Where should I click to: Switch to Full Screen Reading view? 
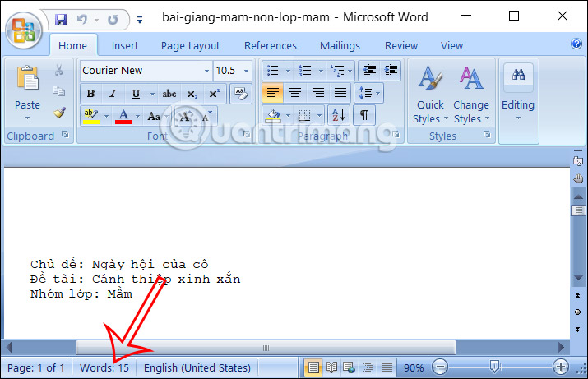click(x=331, y=367)
